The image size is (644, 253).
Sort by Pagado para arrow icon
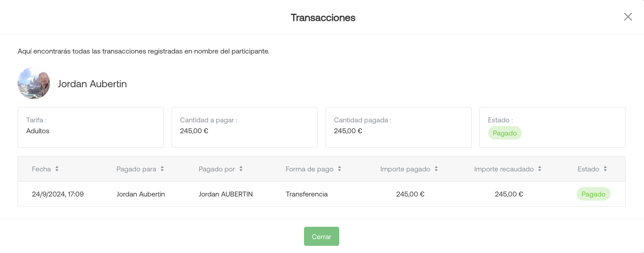click(x=162, y=169)
